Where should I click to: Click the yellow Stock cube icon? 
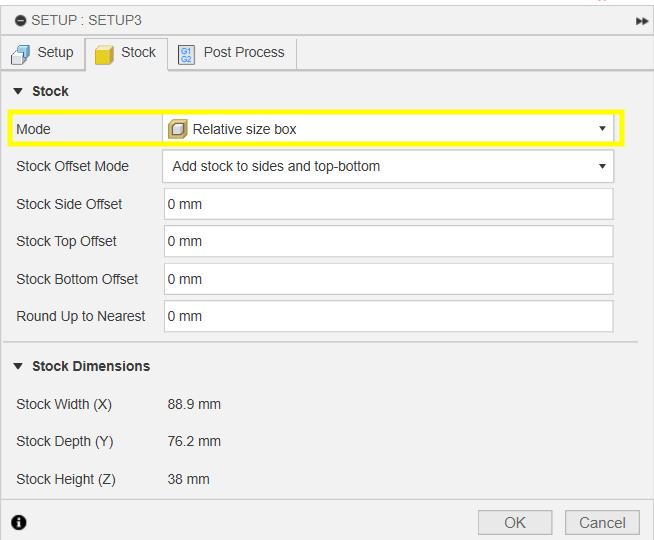104,55
